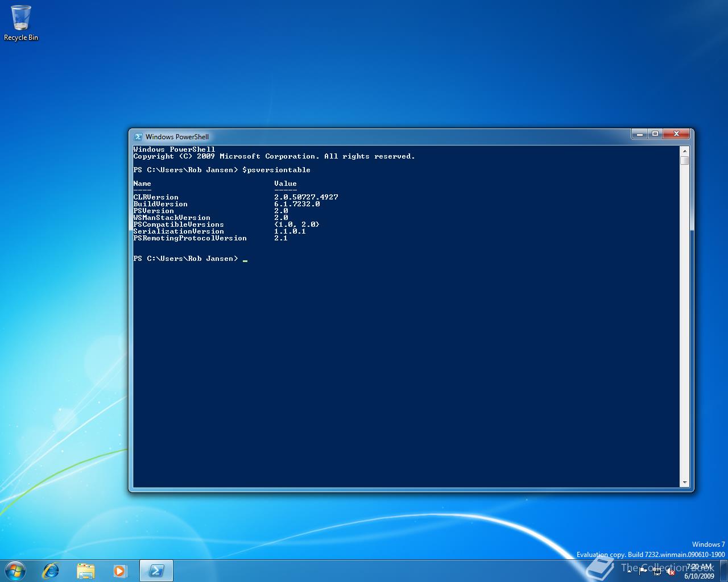Click the PowerShell scrollbar thumb
The image size is (728, 582).
pyautogui.click(x=685, y=161)
